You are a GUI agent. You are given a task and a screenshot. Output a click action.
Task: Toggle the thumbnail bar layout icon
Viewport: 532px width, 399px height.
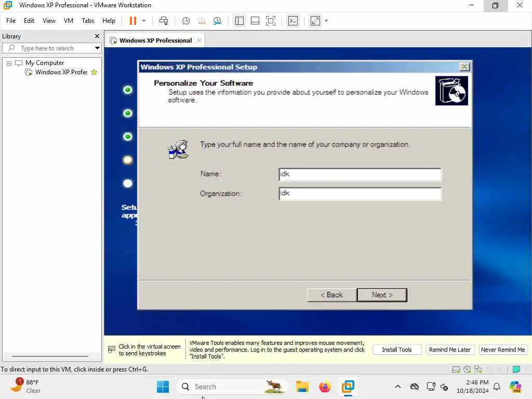tap(255, 21)
